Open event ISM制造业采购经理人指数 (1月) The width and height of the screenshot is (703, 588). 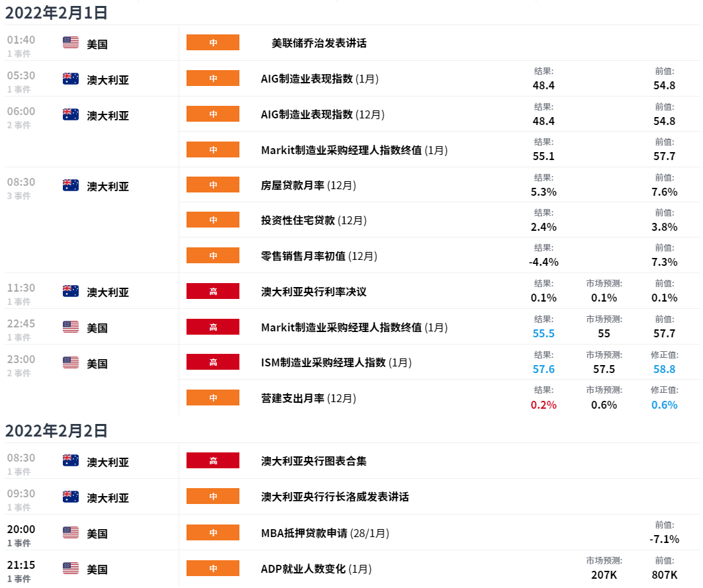(x=336, y=362)
